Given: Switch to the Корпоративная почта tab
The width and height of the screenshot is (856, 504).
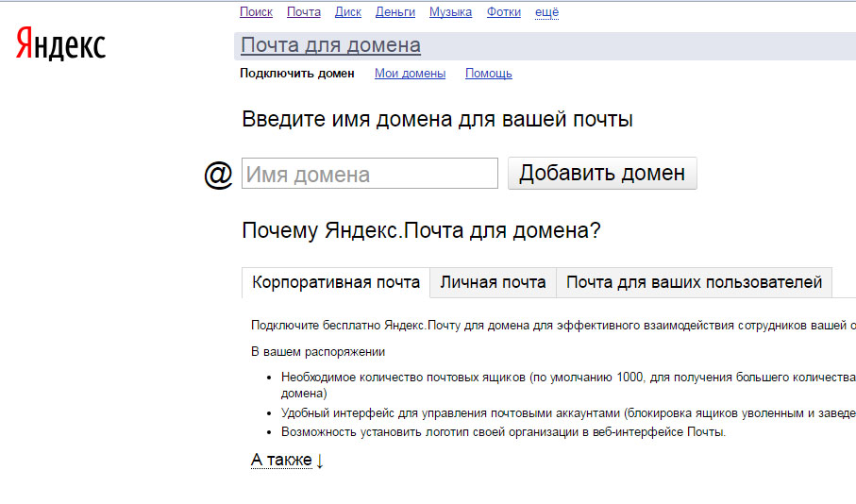Looking at the screenshot, I should (336, 282).
